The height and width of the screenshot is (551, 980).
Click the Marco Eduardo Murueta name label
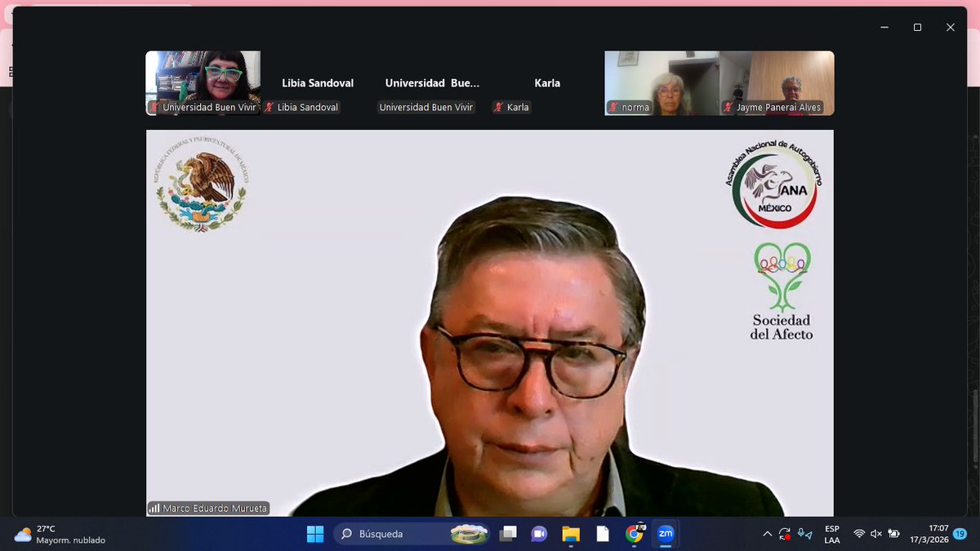click(x=215, y=508)
